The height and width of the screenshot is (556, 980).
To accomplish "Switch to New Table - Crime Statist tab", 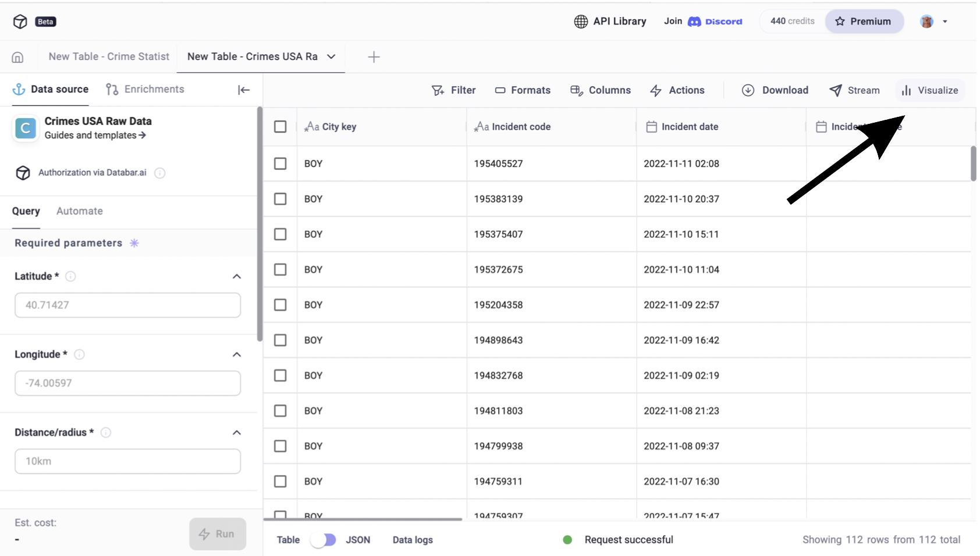I will 109,56.
